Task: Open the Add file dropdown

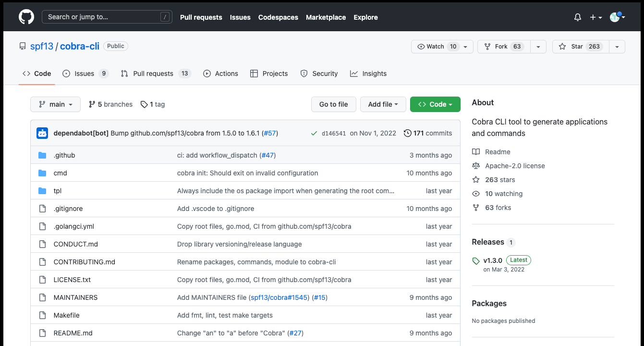Action: [383, 104]
